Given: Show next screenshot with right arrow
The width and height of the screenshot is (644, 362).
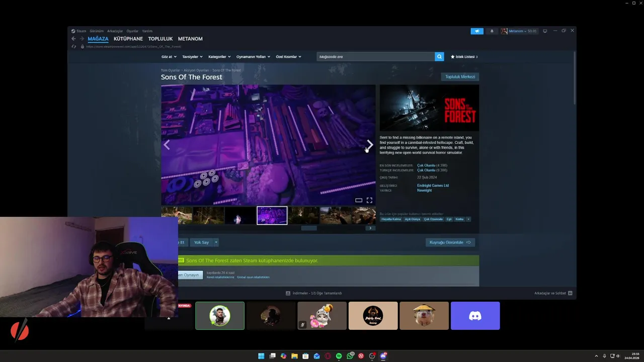Looking at the screenshot, I should point(370,145).
